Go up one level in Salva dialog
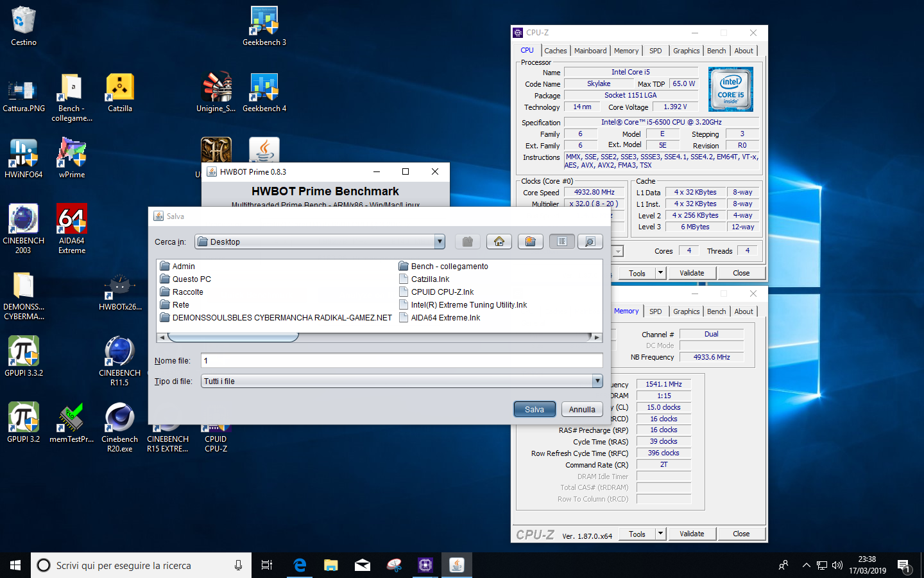924x578 pixels. (468, 241)
